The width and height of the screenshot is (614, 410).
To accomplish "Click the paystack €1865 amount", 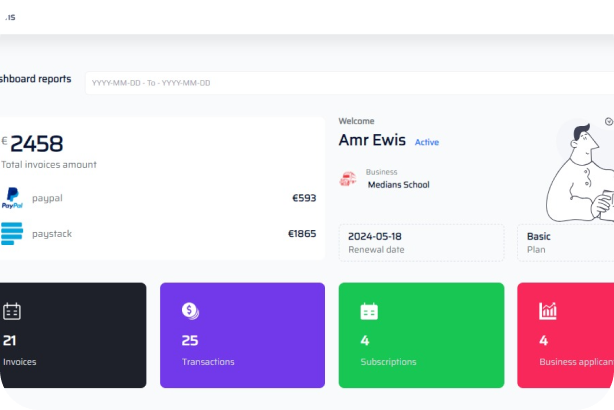I will pos(302,234).
